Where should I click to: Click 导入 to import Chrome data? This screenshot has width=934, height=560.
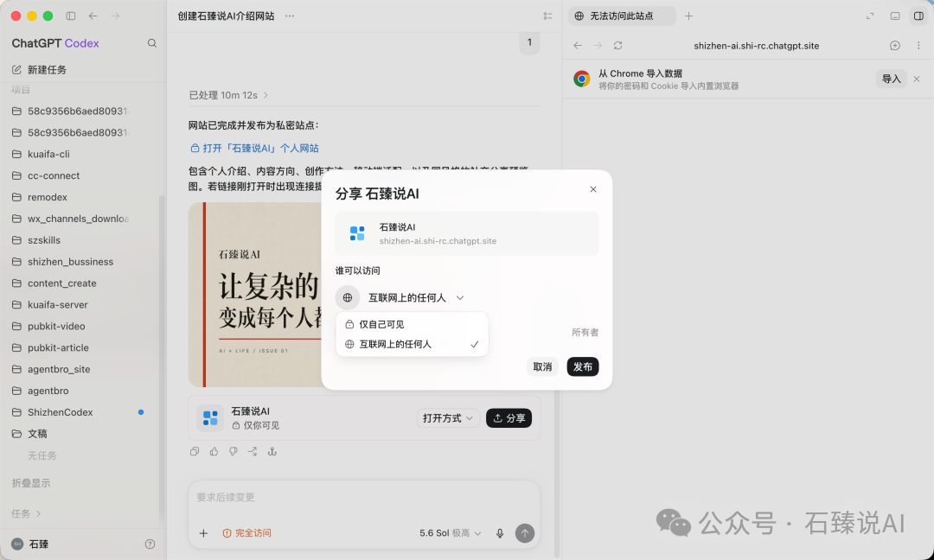click(x=891, y=79)
